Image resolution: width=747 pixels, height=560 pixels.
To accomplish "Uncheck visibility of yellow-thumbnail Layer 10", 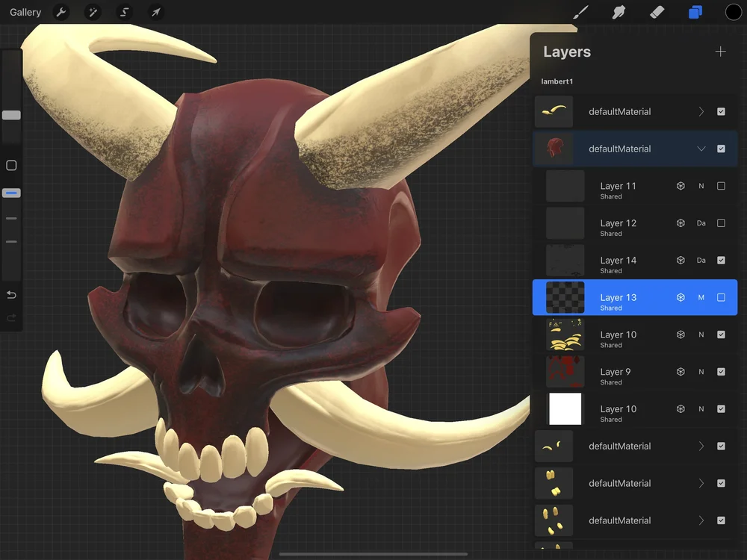I will 721,335.
